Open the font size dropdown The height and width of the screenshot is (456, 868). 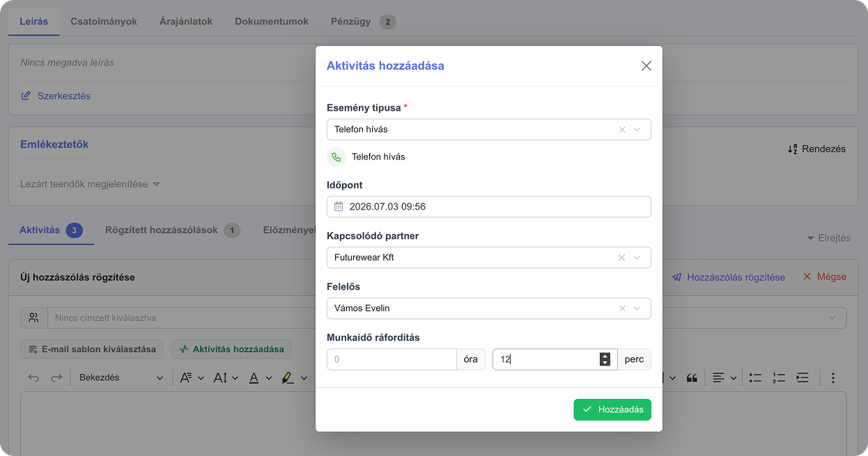pyautogui.click(x=226, y=378)
